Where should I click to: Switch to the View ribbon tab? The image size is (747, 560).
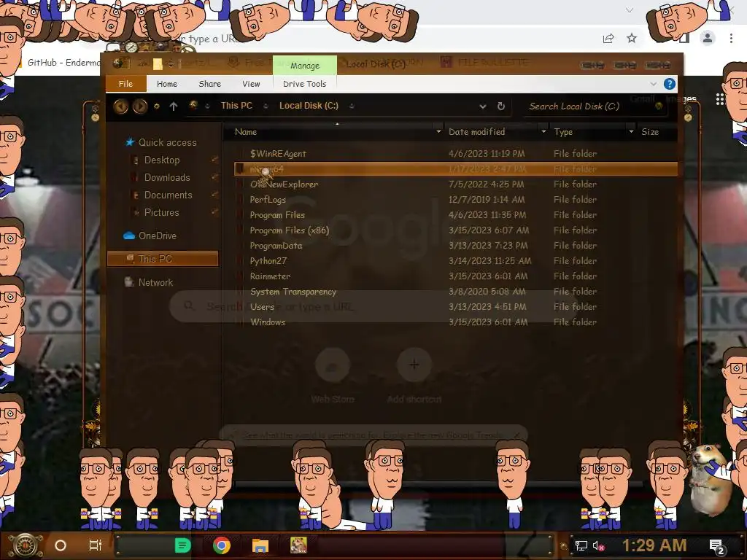click(251, 84)
